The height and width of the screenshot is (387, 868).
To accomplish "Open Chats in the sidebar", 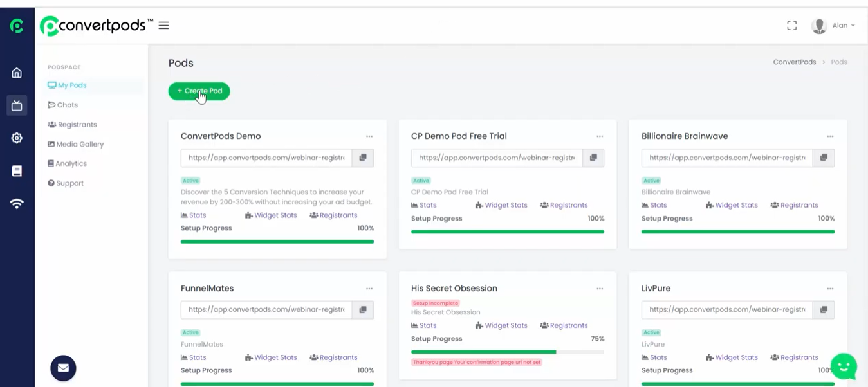I will coord(62,105).
